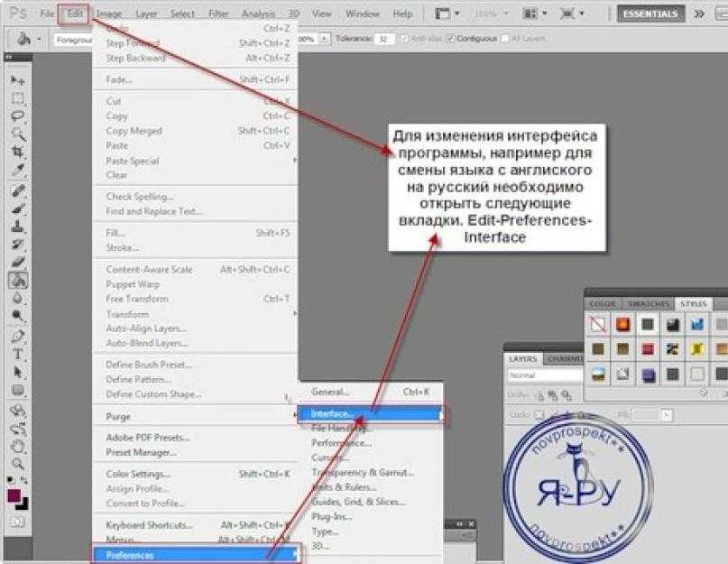
Task: Choose Keyboard Shortcuts from Edit menu
Action: [x=195, y=525]
